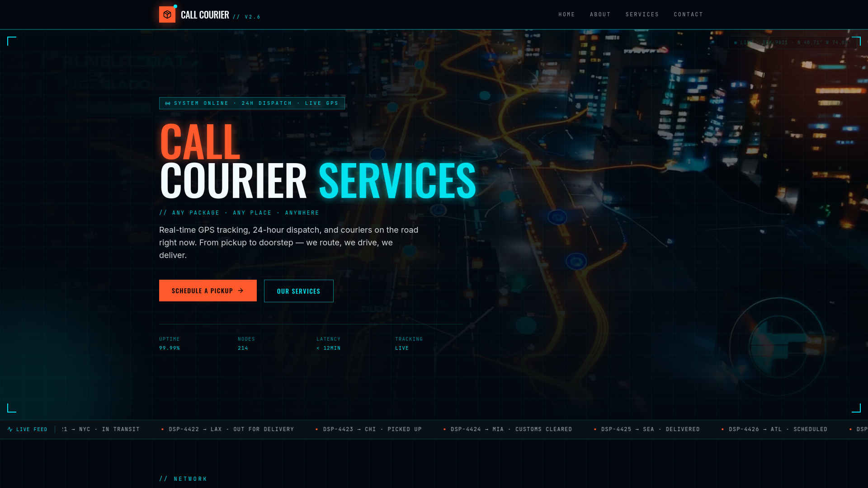The image size is (868, 488).
Task: Click the Live Feed label
Action: pos(32,429)
